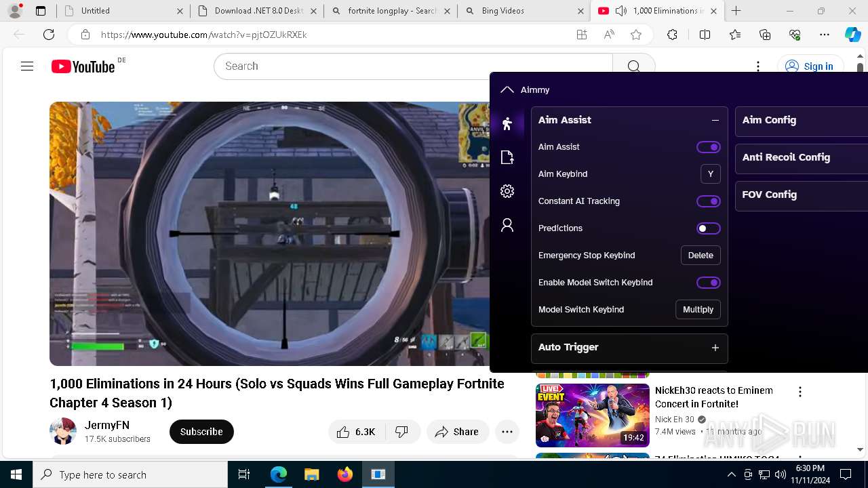This screenshot has width=868, height=488.
Task: Open Aimmy model file sidebar icon
Action: click(507, 157)
